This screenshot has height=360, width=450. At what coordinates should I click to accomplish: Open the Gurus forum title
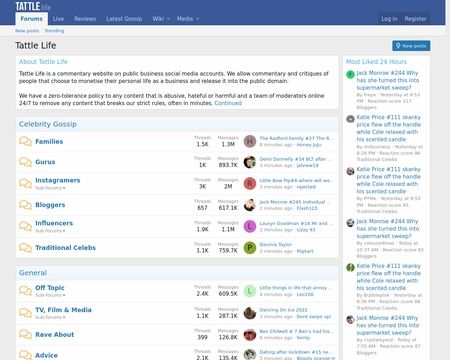tap(45, 162)
